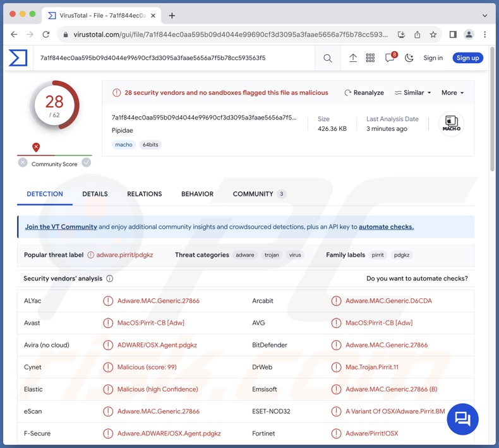Click the Join the VT Community link

pyautogui.click(x=61, y=227)
